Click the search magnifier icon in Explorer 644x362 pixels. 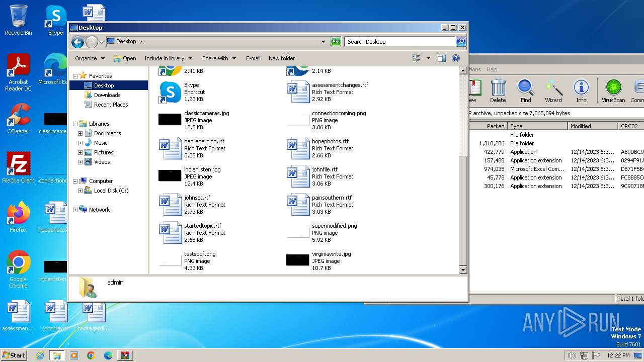(x=460, y=42)
